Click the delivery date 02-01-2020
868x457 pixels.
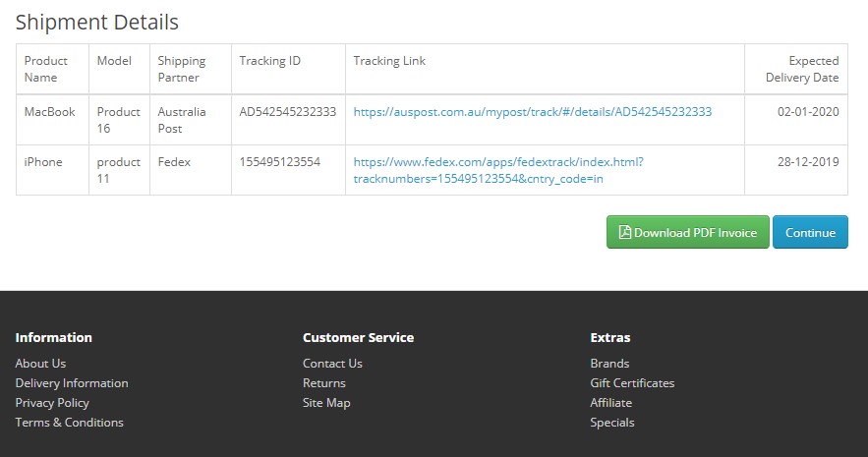coord(808,112)
